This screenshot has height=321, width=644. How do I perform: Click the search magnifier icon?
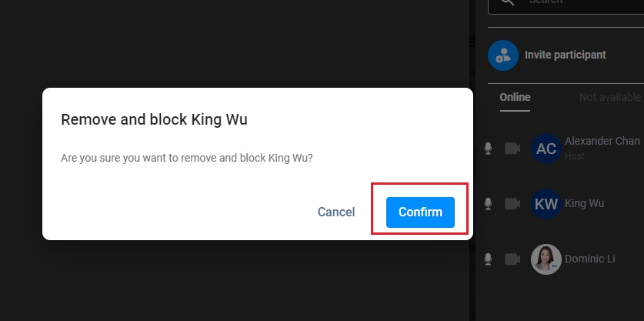508,2
